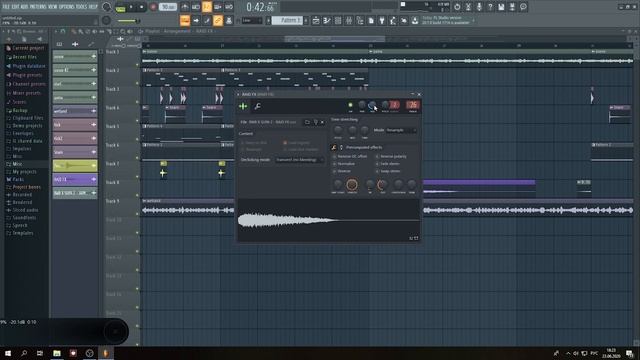
Task: Expand My projects folder in browser
Action: pos(21,172)
